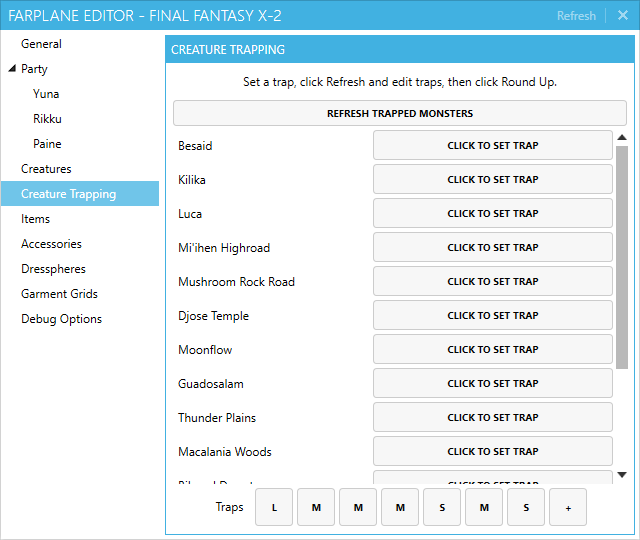
Task: Click the L trap size button
Action: pyautogui.click(x=274, y=507)
